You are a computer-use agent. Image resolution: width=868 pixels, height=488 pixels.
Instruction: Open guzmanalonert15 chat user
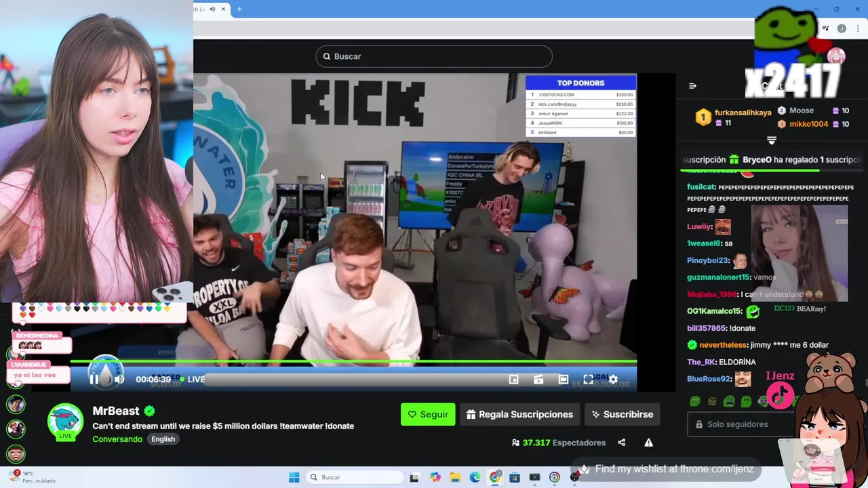coord(718,277)
